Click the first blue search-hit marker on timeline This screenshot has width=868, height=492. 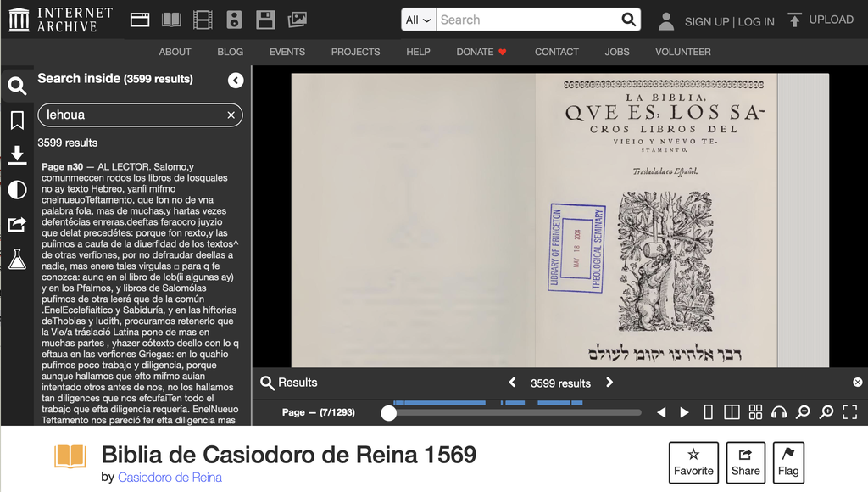(396, 403)
